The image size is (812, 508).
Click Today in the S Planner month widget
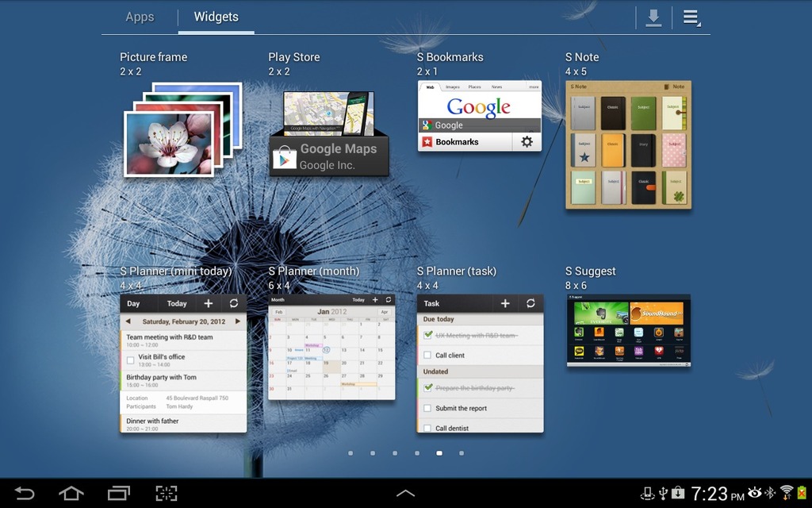[358, 299]
